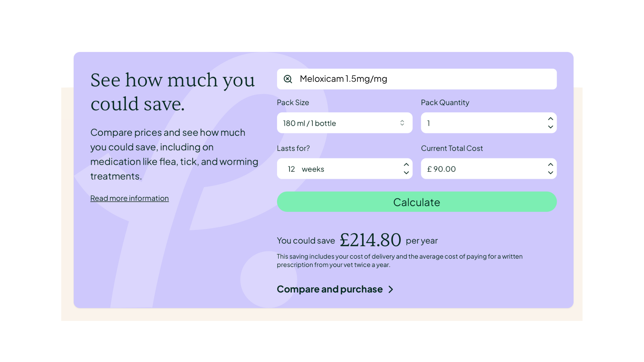
Task: Expand the Pack Quantity stepper upward
Action: click(550, 118)
